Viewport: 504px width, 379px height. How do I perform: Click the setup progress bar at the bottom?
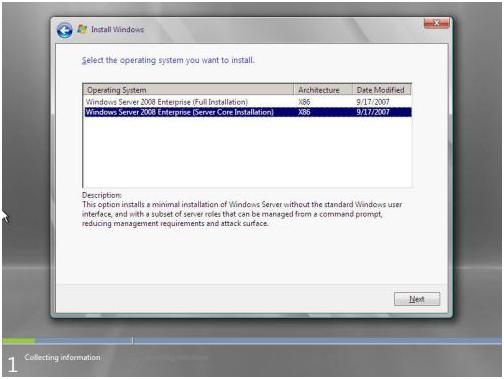click(x=252, y=341)
